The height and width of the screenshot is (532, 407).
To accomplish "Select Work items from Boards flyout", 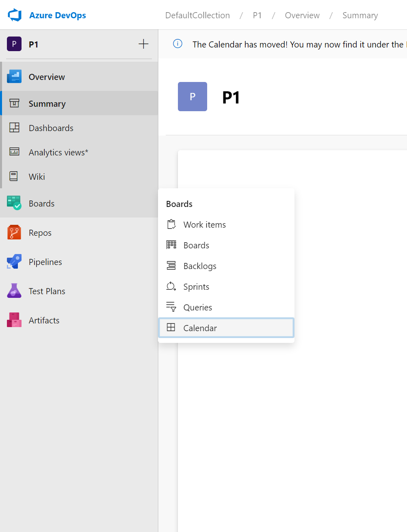I will [x=204, y=224].
